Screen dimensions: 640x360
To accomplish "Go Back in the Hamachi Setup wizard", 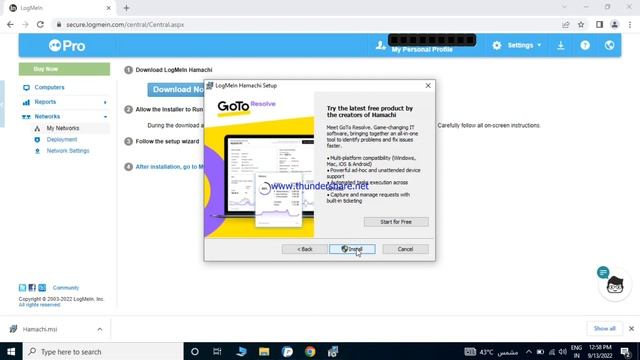I will coord(304,249).
